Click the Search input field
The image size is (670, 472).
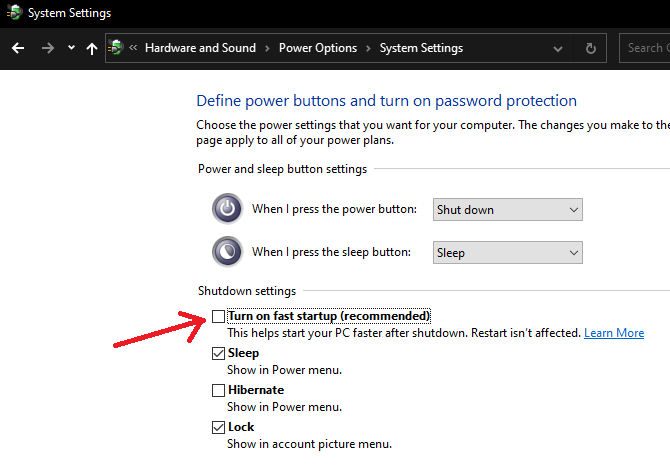(x=645, y=48)
